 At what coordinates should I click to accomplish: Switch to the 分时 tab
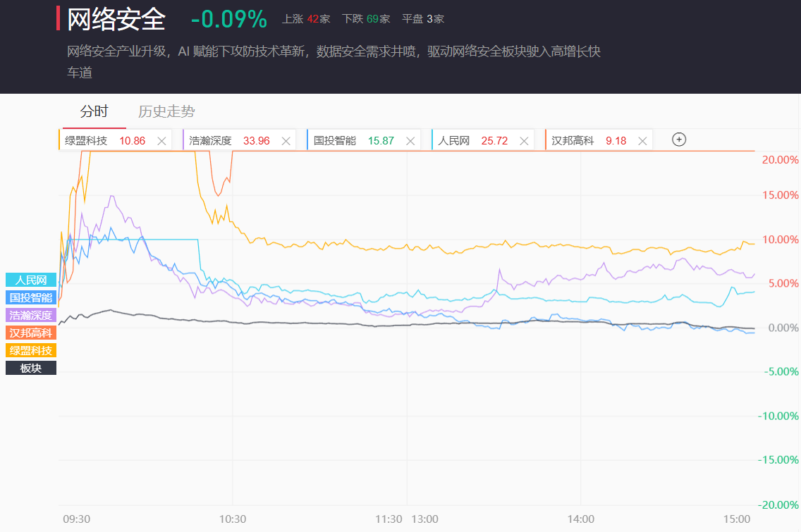pos(94,111)
